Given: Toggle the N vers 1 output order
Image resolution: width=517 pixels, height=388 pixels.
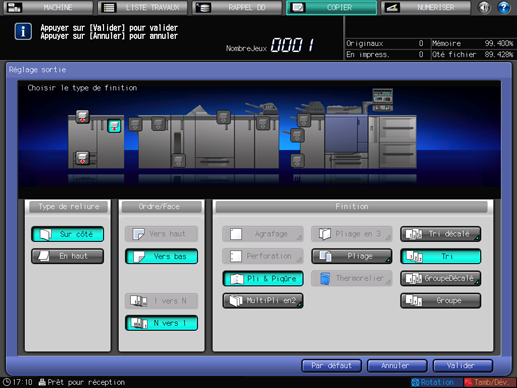Looking at the screenshot, I should click(x=162, y=323).
